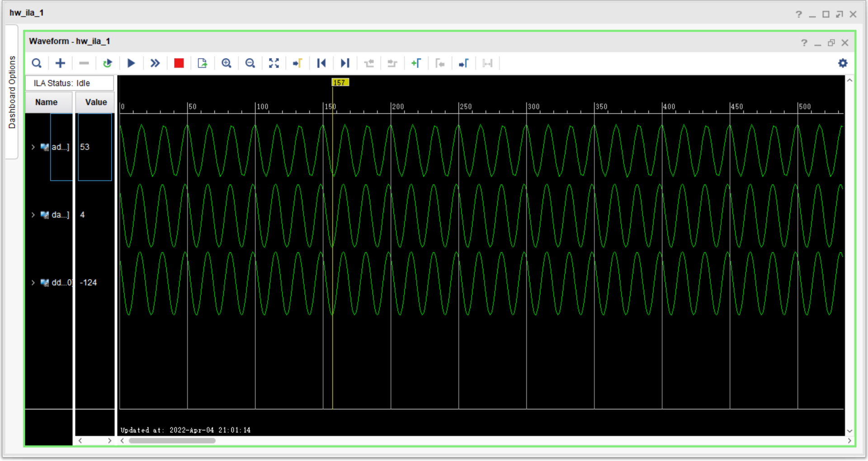Add probes to the waveform view
Viewport: 868px width, 461px height.
coord(60,63)
